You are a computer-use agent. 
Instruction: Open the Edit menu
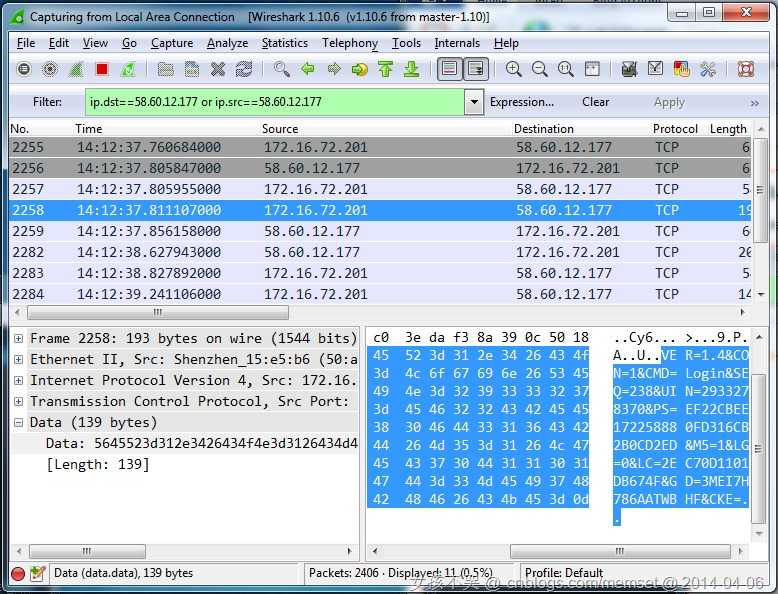[59, 43]
